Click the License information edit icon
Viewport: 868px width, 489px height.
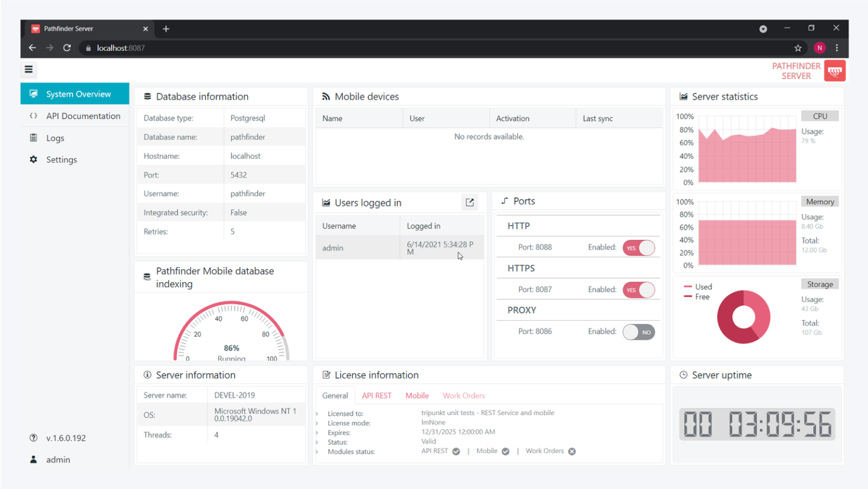(326, 375)
